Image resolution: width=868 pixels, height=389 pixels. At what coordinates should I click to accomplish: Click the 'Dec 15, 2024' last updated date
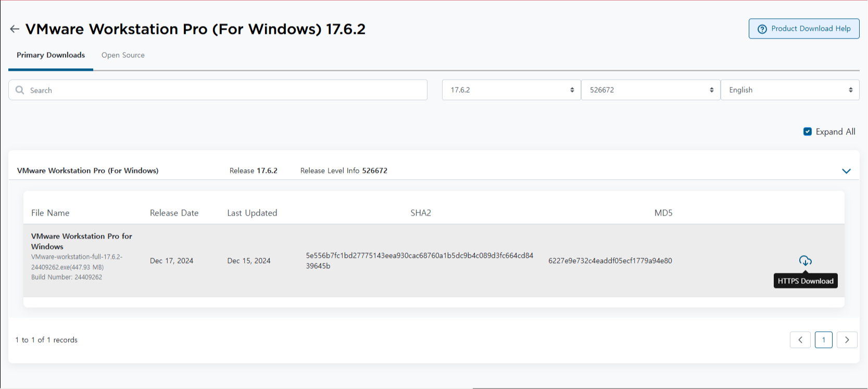pyautogui.click(x=249, y=261)
